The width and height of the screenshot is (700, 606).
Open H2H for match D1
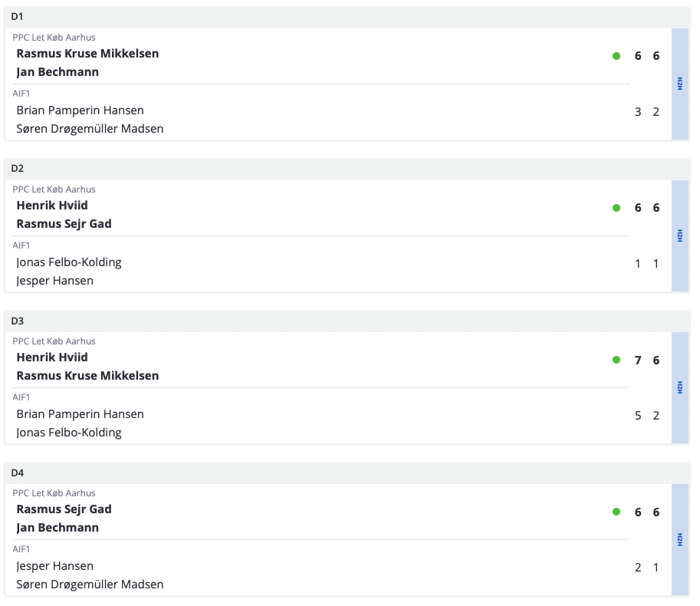(680, 84)
